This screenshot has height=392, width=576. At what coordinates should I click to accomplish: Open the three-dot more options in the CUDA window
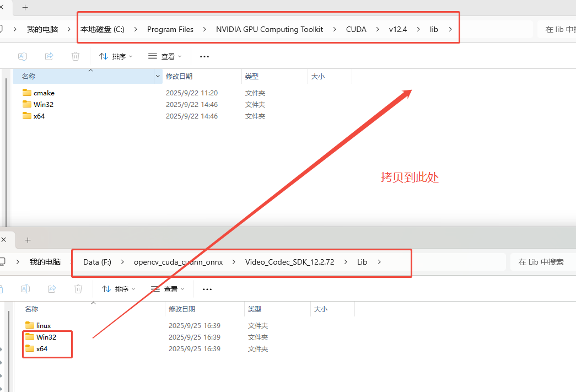click(x=204, y=56)
